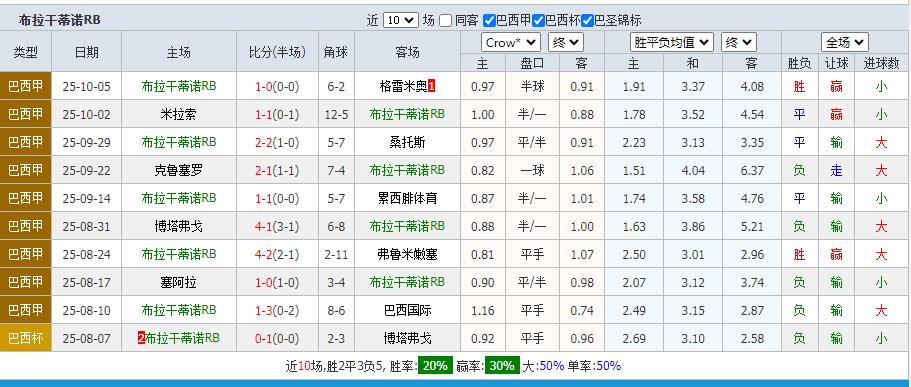Image resolution: width=911 pixels, height=387 pixels.
Task: Open the Crow* bookmaker dropdown
Action: [x=511, y=42]
